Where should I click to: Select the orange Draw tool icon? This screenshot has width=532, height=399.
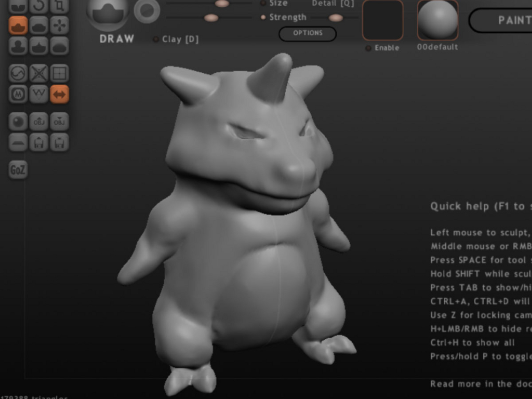point(18,25)
